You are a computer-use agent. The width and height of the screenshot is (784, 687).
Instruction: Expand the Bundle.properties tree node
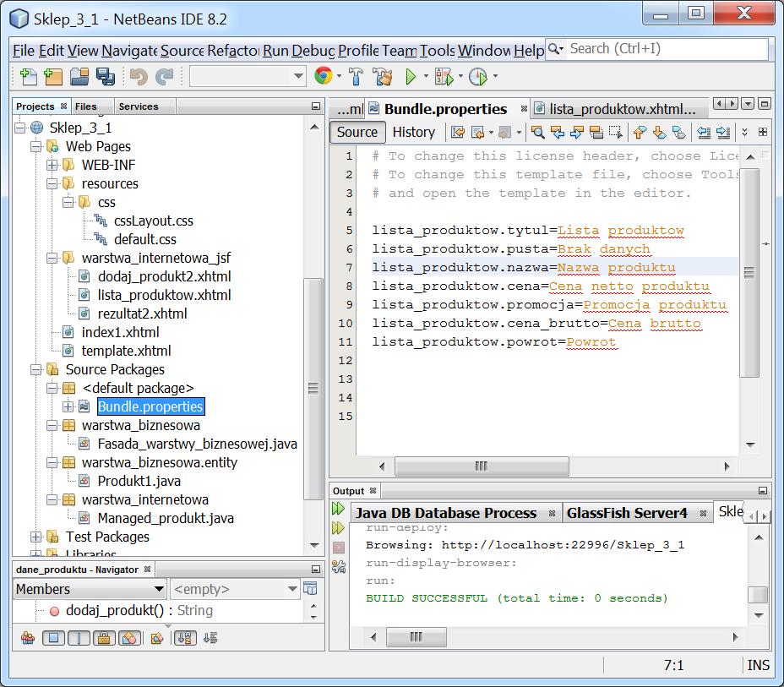click(68, 407)
